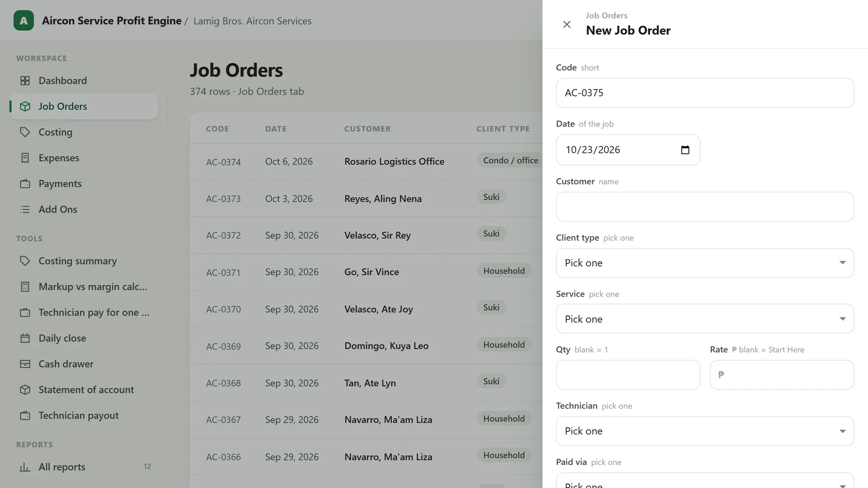868x488 pixels.
Task: Click the Job Orders box icon
Action: pos(25,106)
